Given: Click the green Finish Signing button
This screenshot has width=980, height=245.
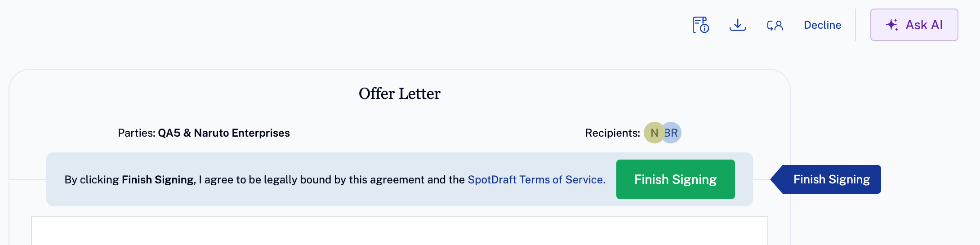Looking at the screenshot, I should coord(675,179).
